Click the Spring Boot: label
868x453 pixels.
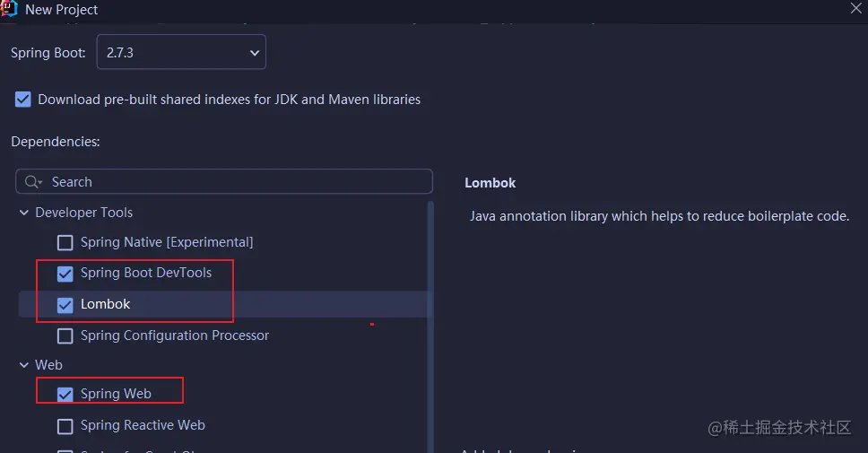48,53
